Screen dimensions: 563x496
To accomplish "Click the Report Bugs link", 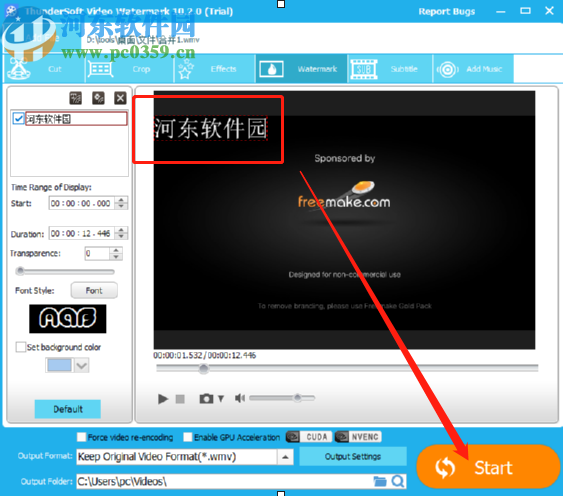I will 446,11.
